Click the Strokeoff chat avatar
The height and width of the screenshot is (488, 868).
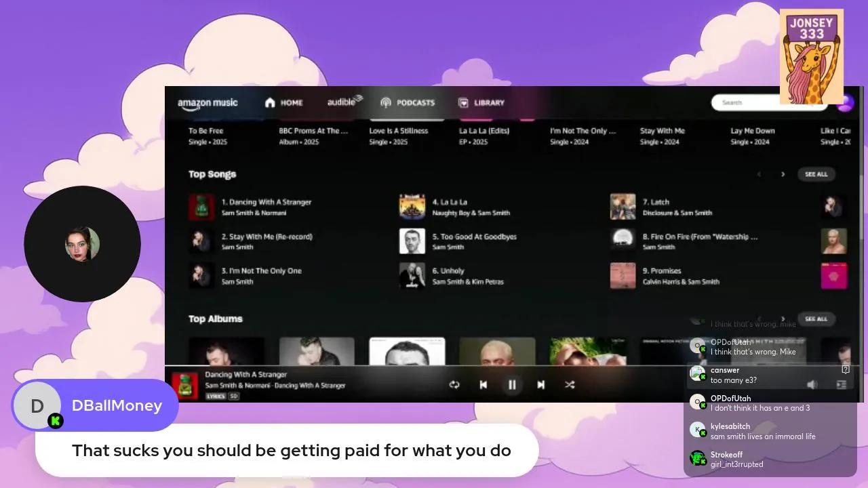(698, 458)
